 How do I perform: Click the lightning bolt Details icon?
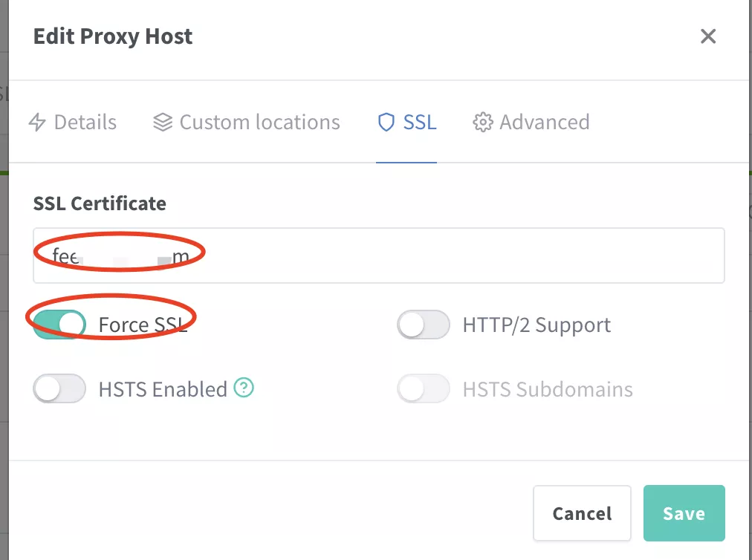click(36, 122)
